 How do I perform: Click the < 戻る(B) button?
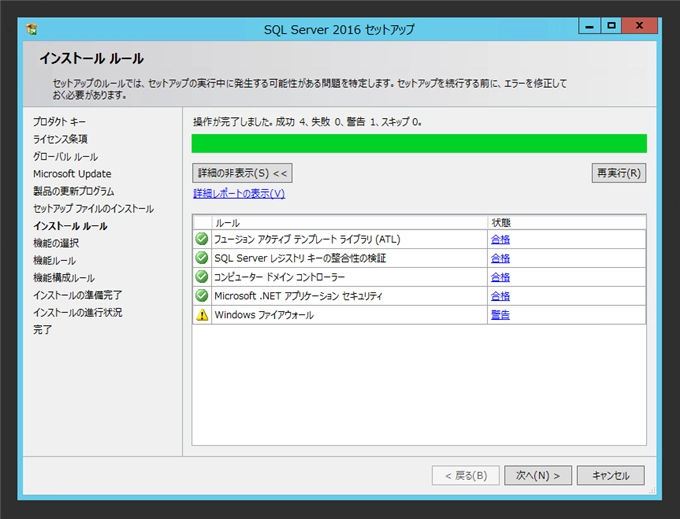click(466, 476)
